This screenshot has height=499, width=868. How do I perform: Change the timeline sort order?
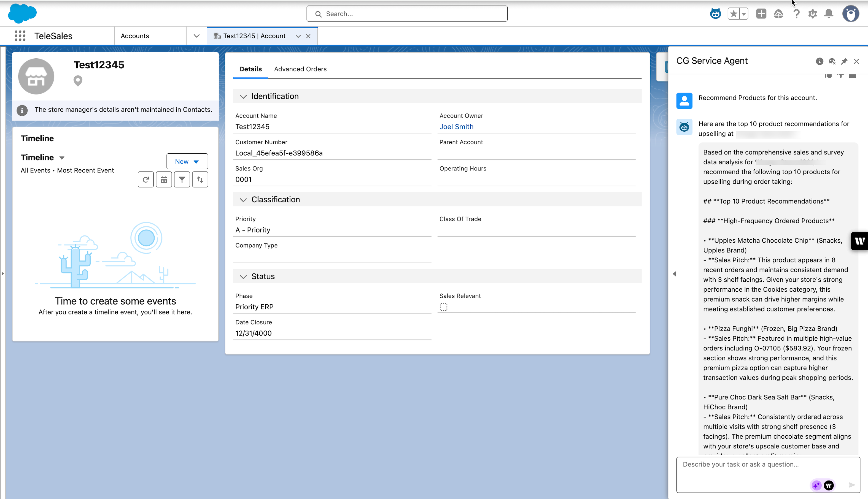point(200,180)
